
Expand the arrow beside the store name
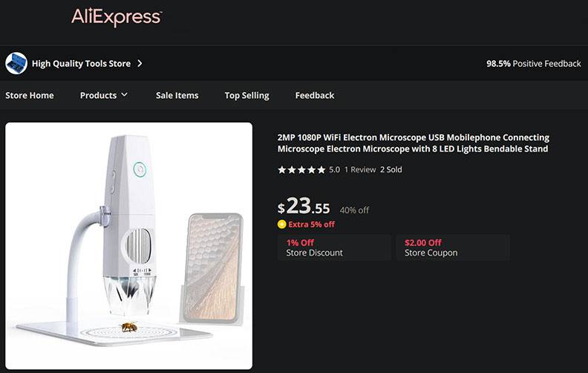coord(140,63)
